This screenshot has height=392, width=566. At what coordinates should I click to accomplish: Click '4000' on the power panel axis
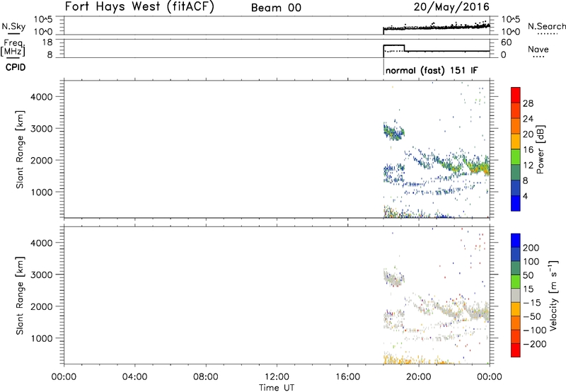[42, 97]
